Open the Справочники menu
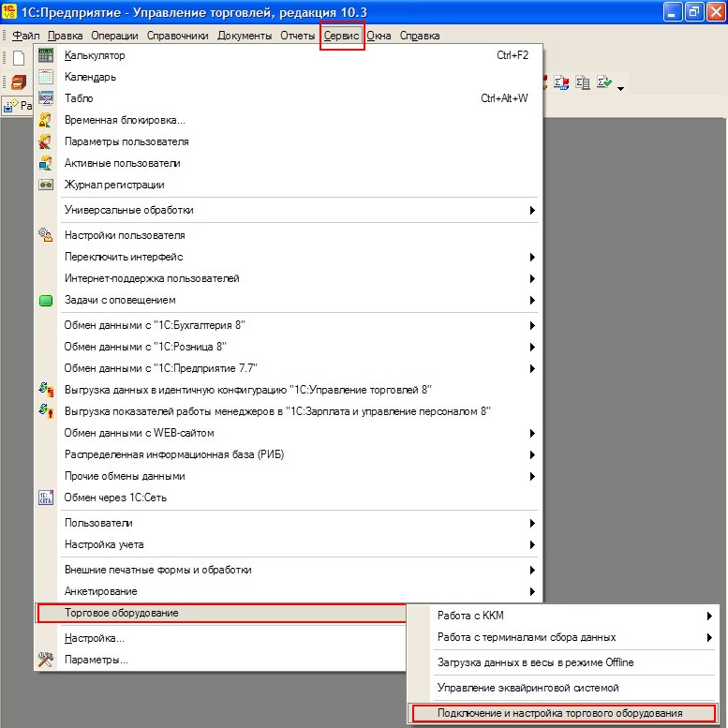Image resolution: width=728 pixels, height=728 pixels. [177, 36]
